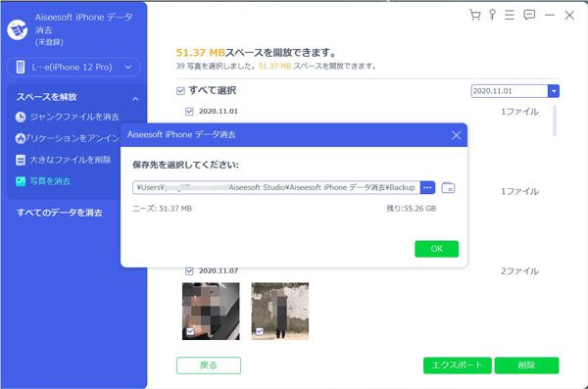Click the phone device icon
The width and height of the screenshot is (588, 389).
21,68
